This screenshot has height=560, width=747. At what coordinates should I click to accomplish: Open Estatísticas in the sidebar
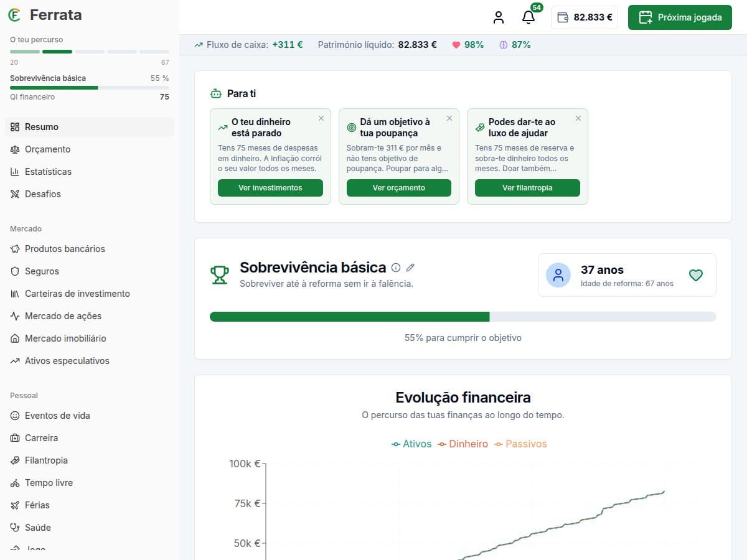(x=90, y=172)
